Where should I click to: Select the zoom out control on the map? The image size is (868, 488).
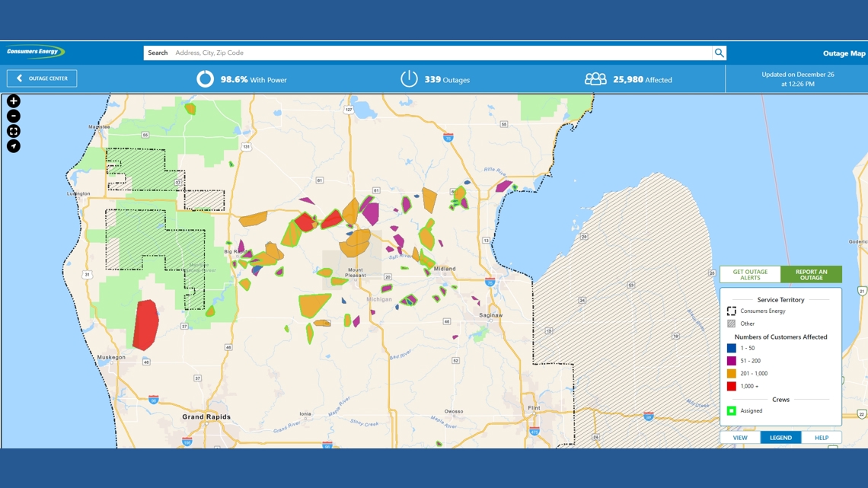tap(12, 115)
